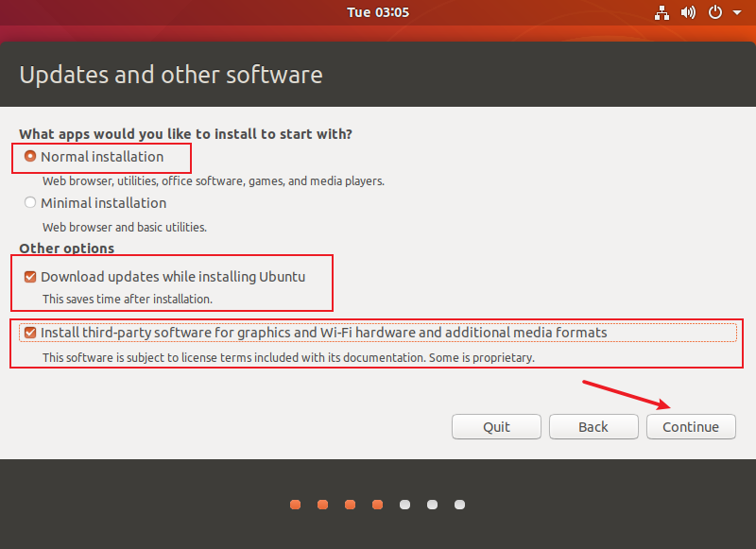Open the clock showing Tue 03:05
The height and width of the screenshot is (549, 756).
point(378,12)
